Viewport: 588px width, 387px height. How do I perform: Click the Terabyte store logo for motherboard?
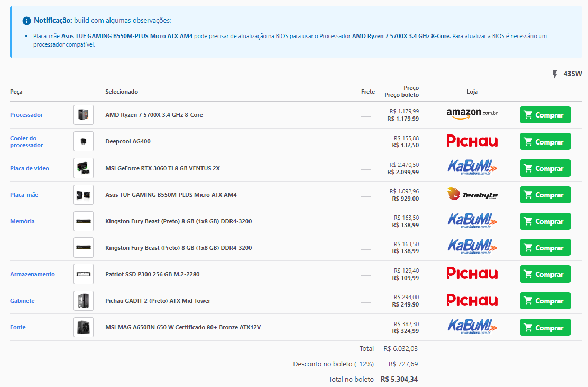click(x=472, y=194)
